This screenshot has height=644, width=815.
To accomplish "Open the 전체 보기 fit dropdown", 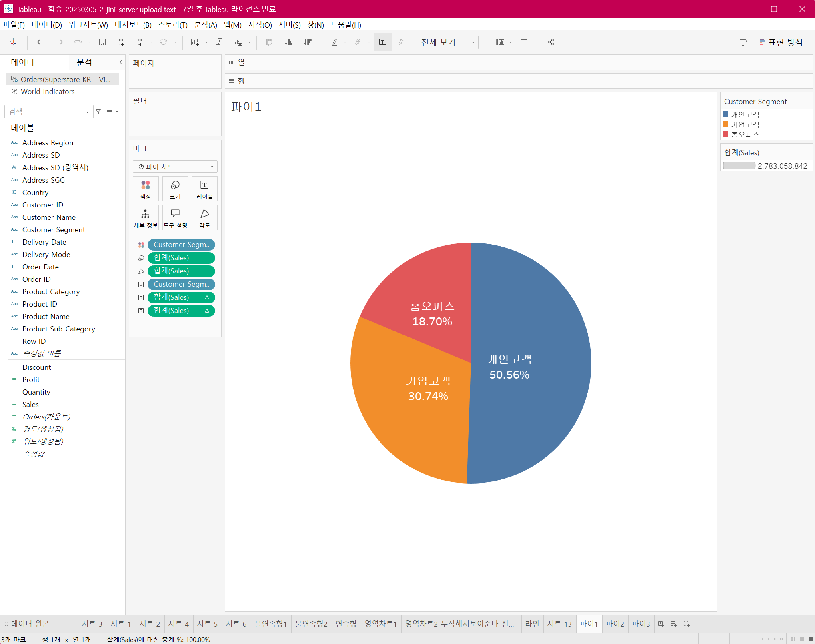I will click(x=473, y=42).
